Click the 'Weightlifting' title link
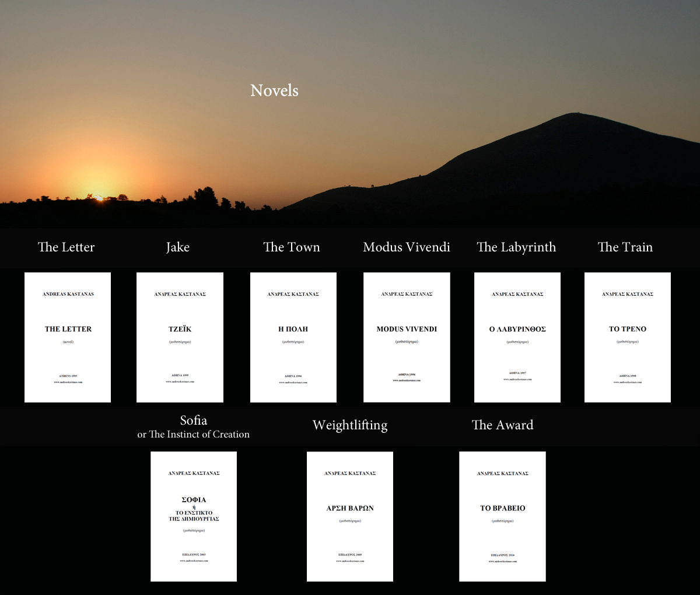This screenshot has width=700, height=595. 350,425
